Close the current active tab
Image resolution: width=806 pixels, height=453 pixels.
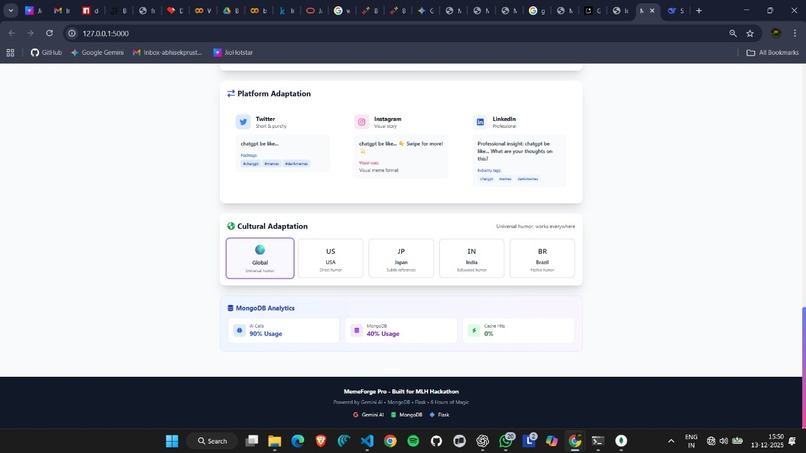tap(652, 10)
